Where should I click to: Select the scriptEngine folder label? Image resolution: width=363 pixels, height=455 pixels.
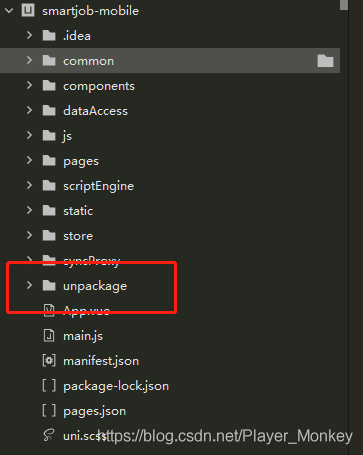point(98,186)
